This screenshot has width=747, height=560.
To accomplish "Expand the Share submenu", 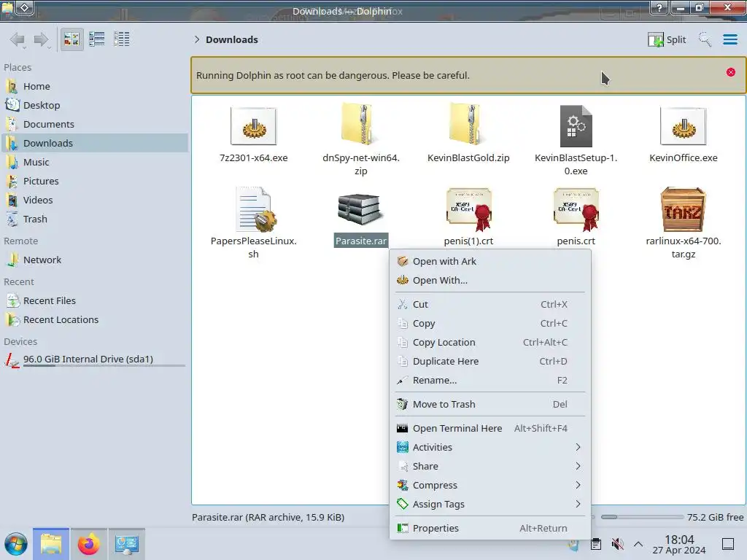I will [x=490, y=466].
